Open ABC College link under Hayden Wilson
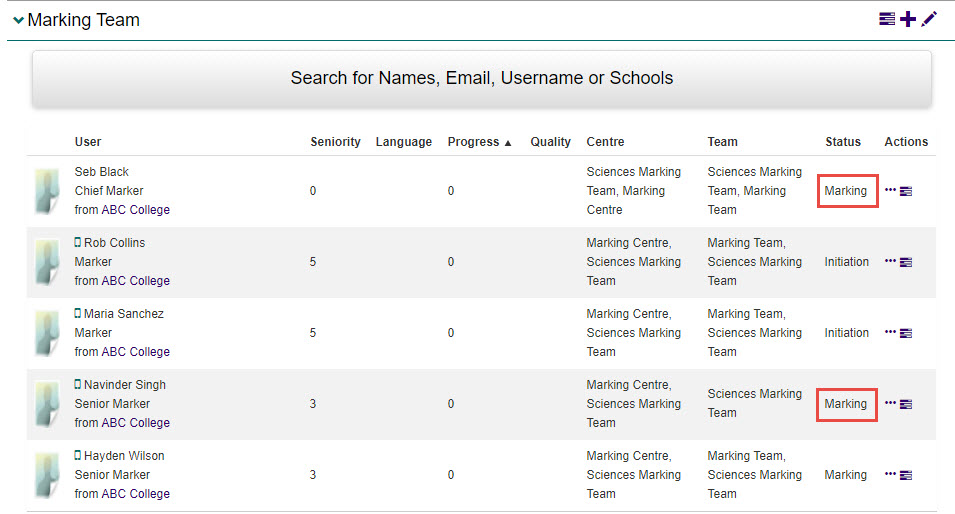 click(135, 494)
